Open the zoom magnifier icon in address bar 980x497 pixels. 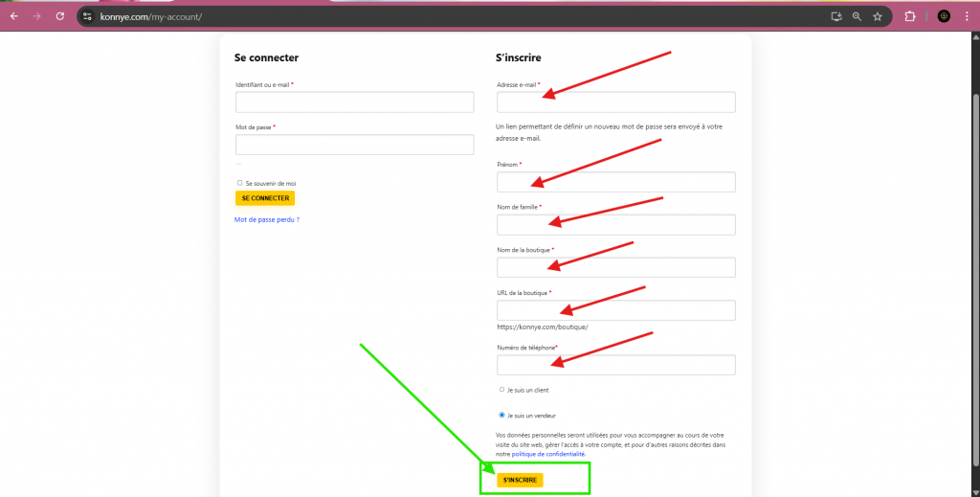point(857,16)
